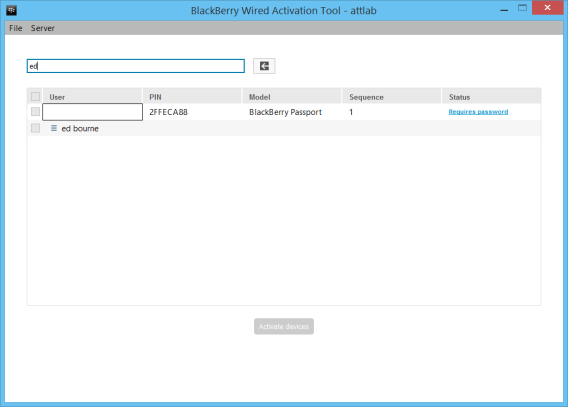Click the Model column header
The width and height of the screenshot is (568, 407).
292,97
